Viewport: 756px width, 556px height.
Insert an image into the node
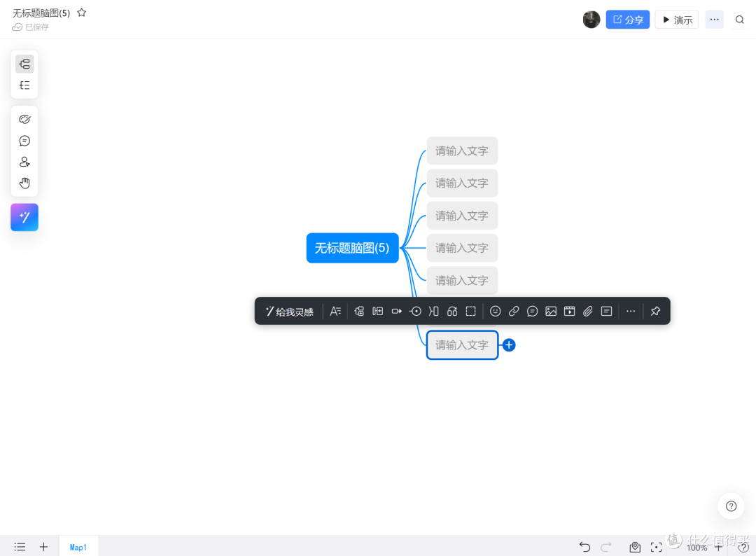click(x=551, y=312)
